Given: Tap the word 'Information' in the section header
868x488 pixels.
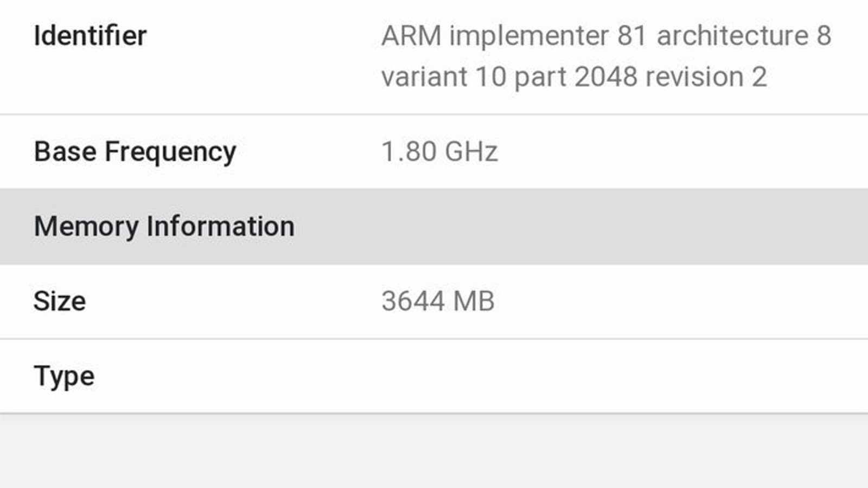Looking at the screenshot, I should pyautogui.click(x=220, y=227).
